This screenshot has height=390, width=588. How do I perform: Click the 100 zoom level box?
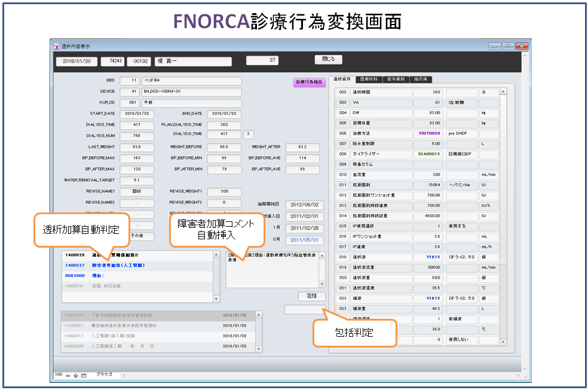point(59,374)
